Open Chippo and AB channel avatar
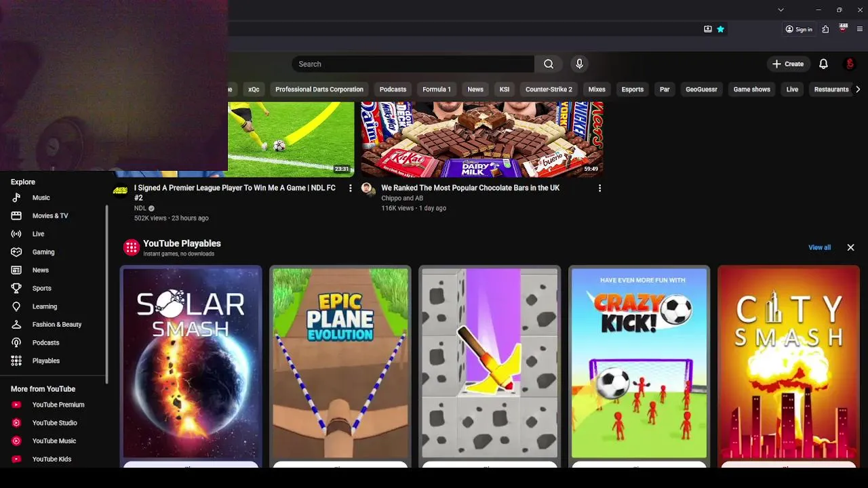This screenshot has height=488, width=868. (368, 189)
